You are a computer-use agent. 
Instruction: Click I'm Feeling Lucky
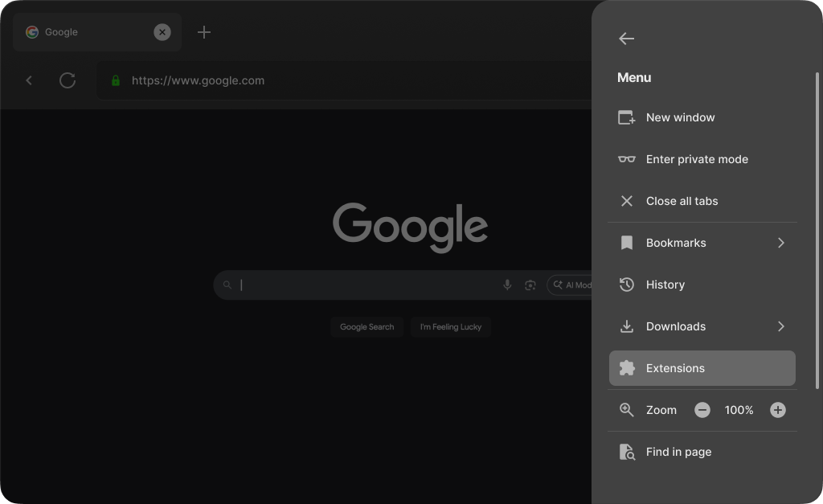click(450, 327)
